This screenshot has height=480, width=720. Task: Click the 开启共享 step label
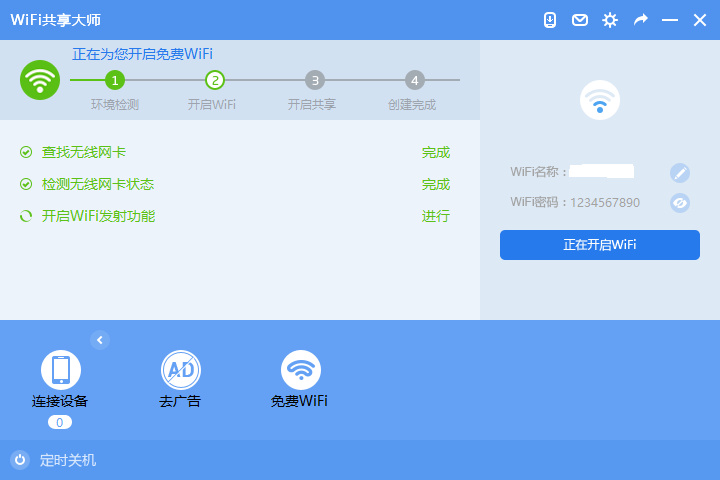click(x=312, y=105)
